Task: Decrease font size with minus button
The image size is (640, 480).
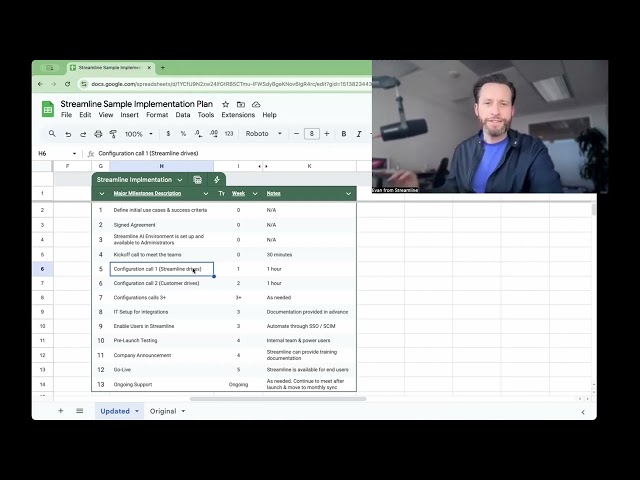Action: pyautogui.click(x=296, y=133)
